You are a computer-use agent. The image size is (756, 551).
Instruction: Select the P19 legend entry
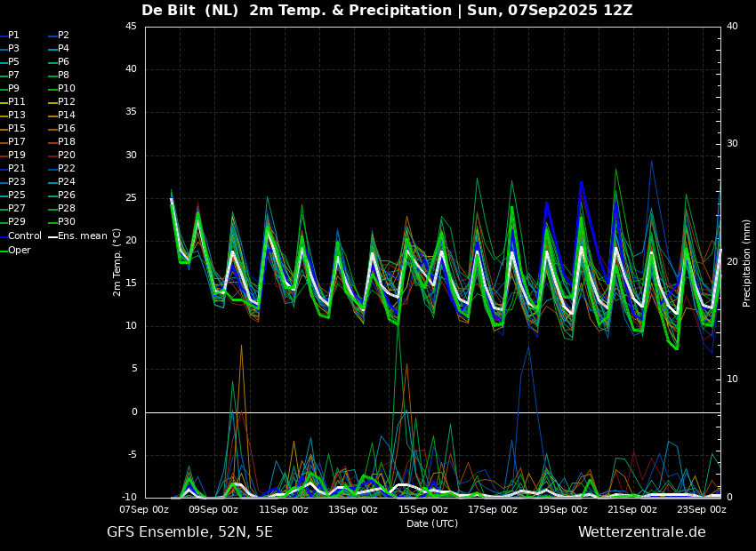[x=13, y=156]
